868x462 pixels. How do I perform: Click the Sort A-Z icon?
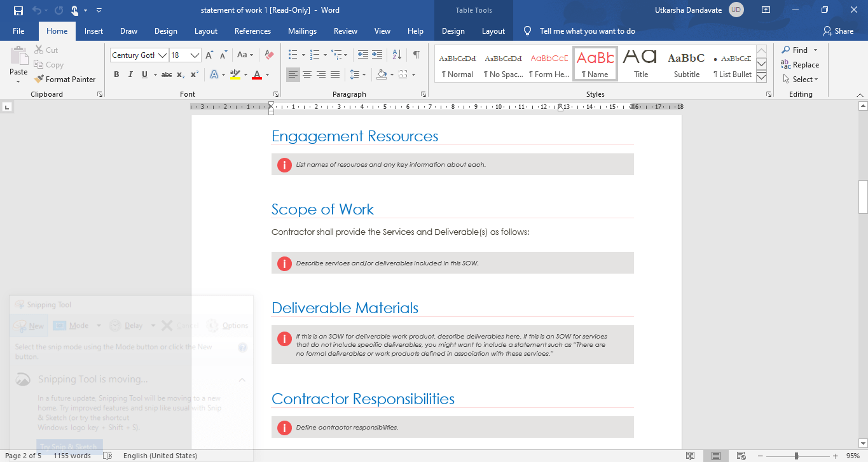pyautogui.click(x=397, y=55)
